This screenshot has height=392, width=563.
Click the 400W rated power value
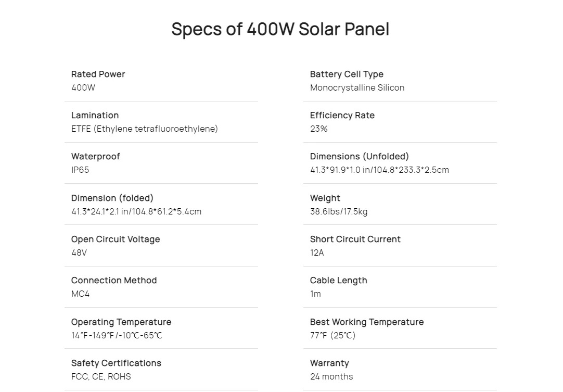click(x=83, y=87)
